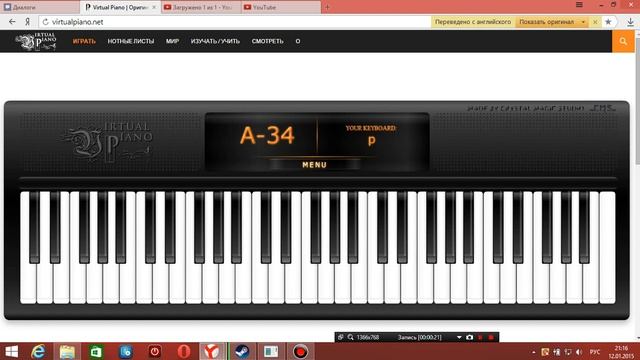Screen dimensions: 640x360
Task: Open the 'ИГРАТЬ' navigation item
Action: click(x=84, y=41)
